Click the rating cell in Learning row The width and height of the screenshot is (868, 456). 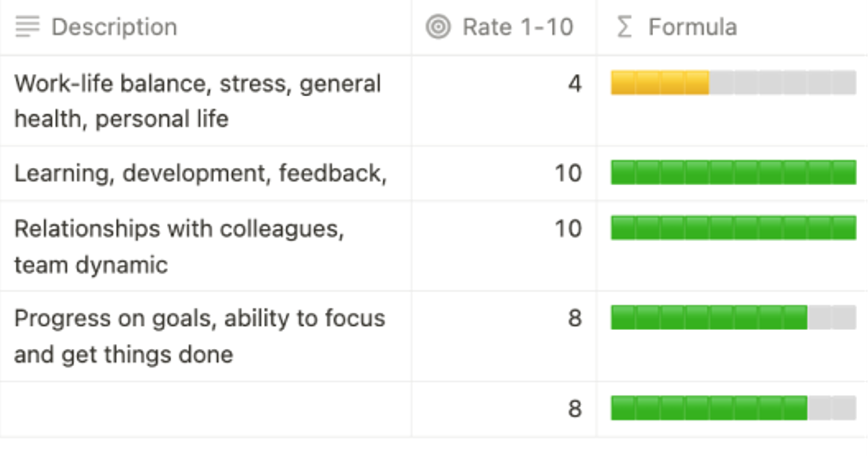(568, 174)
